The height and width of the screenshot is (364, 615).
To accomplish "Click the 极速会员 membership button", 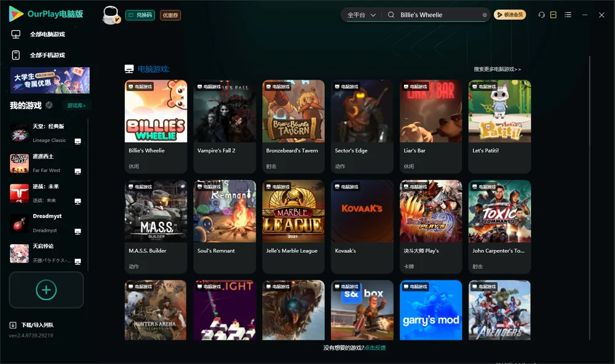I will (510, 15).
